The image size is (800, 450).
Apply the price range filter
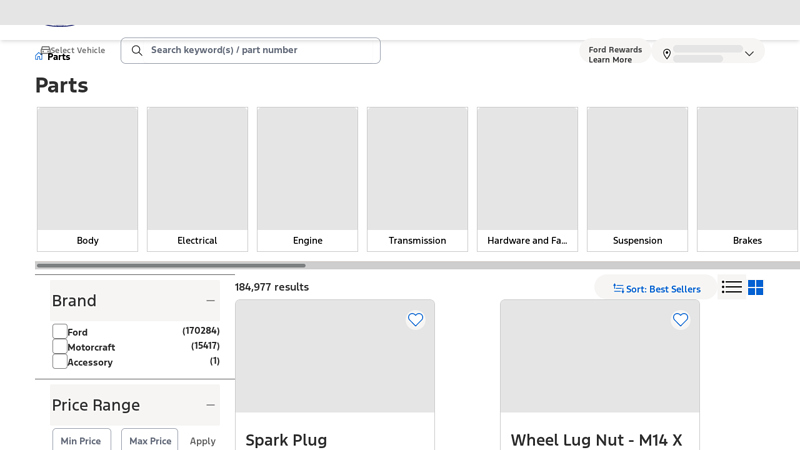pyautogui.click(x=203, y=441)
